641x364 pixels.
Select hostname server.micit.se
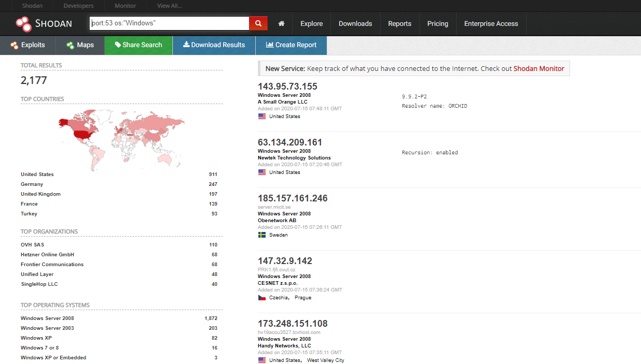pyautogui.click(x=275, y=207)
